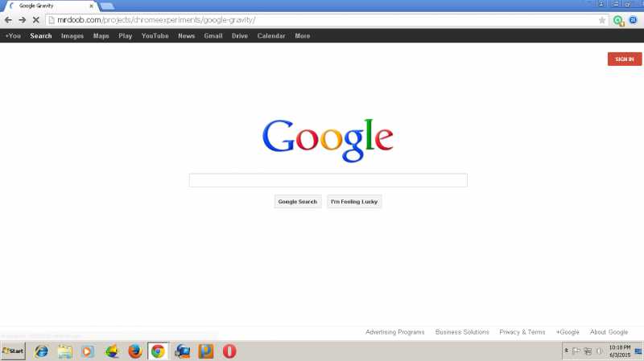The image size is (644, 361).
Task: Open the About Google footer link
Action: click(609, 332)
